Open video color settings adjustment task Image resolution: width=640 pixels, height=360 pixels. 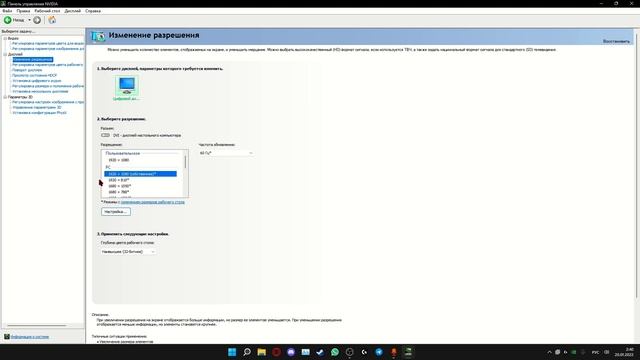tap(48, 43)
